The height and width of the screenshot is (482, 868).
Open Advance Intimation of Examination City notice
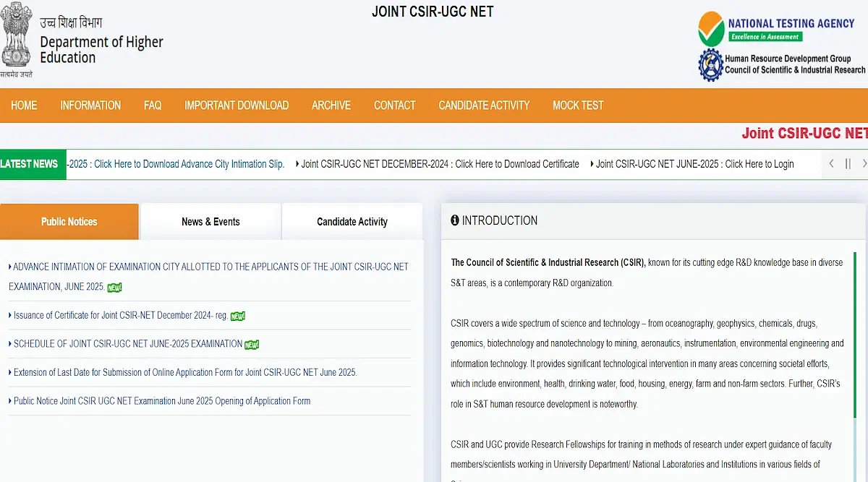pyautogui.click(x=208, y=277)
